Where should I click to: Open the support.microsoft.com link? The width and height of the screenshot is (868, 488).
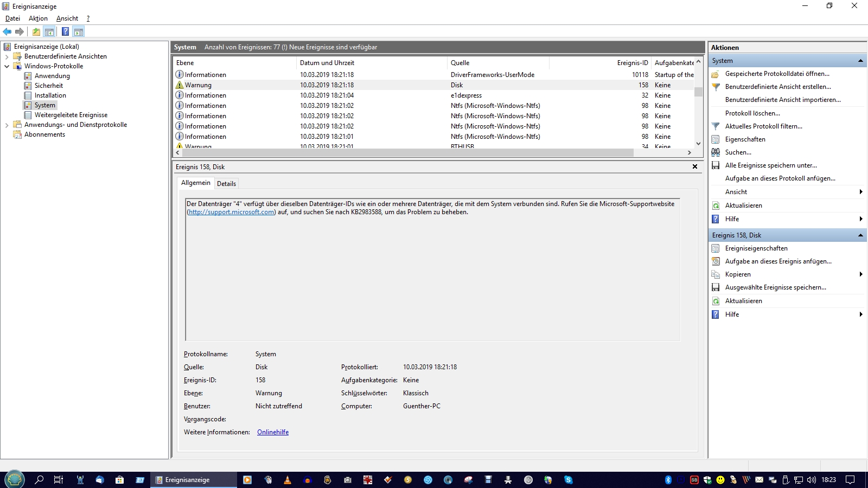click(x=232, y=212)
